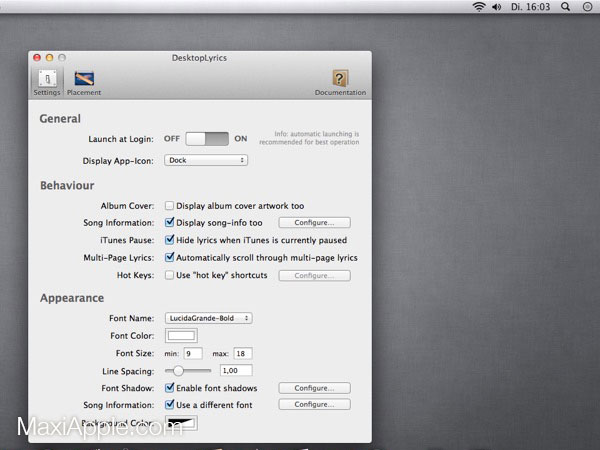Click Configure next to Display song-info
Viewport: 600px width, 450px height.
coord(314,222)
